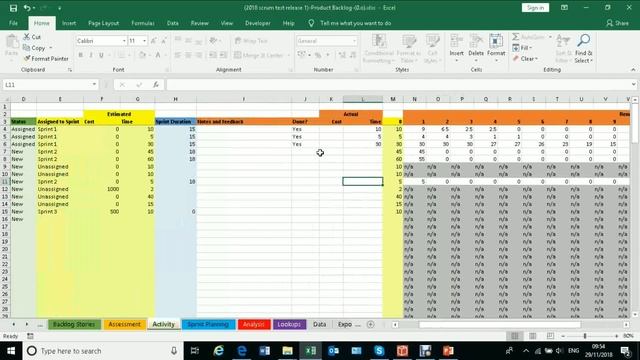The width and height of the screenshot is (640, 360).
Task: Zoom in with the plus button
Action: pos(616,336)
